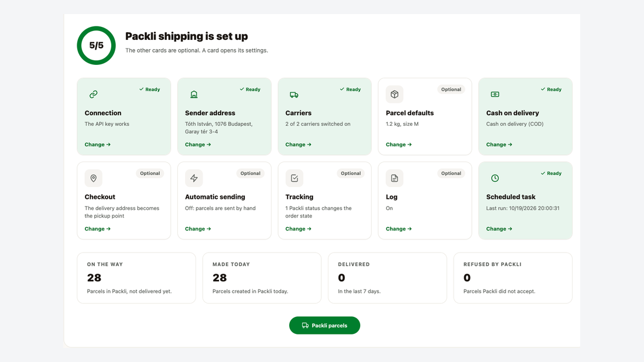Screen dimensions: 644x362
Task: Open Change link in Carriers card
Action: pos(298,144)
